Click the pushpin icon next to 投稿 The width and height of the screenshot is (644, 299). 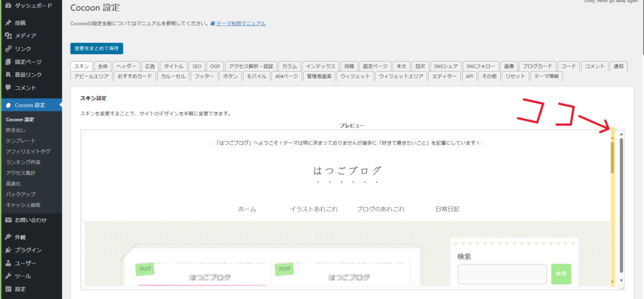click(8, 23)
